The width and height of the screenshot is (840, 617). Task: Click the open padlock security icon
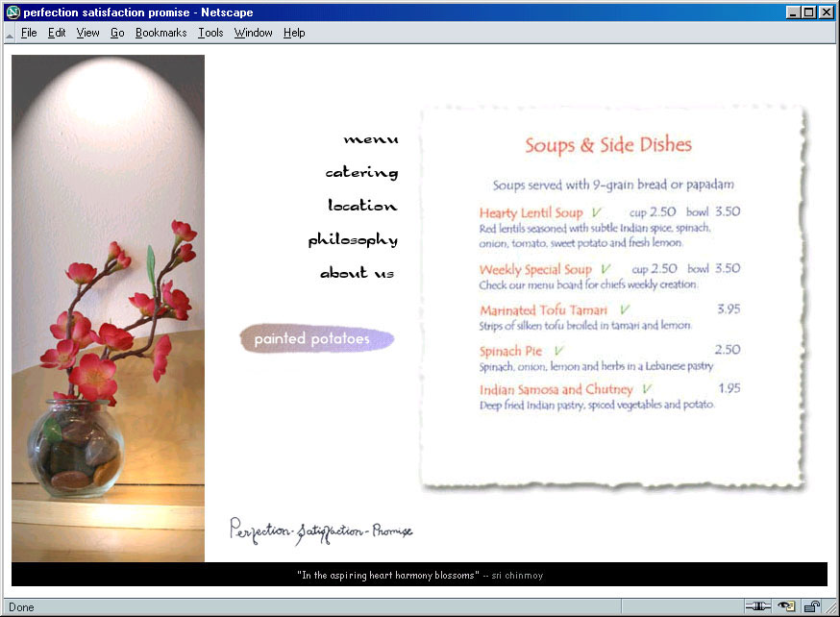tap(812, 606)
